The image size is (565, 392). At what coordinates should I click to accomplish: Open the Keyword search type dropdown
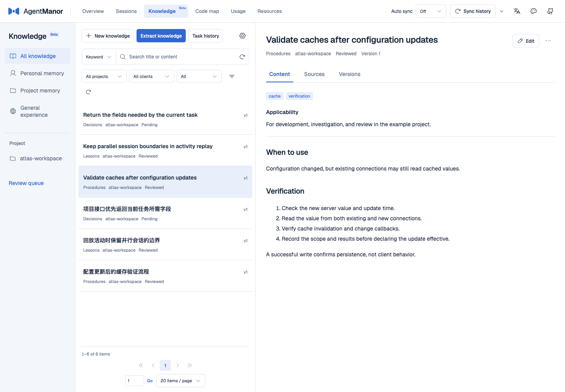[99, 57]
